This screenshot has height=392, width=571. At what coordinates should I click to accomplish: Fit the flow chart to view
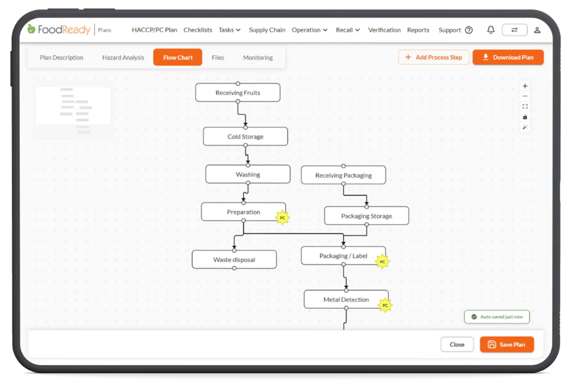tap(525, 106)
